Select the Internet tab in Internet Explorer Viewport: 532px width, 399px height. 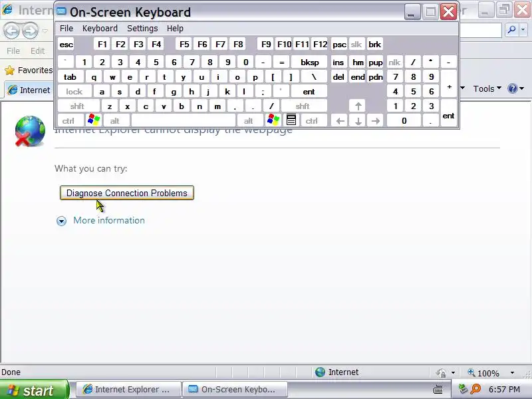[x=29, y=90]
